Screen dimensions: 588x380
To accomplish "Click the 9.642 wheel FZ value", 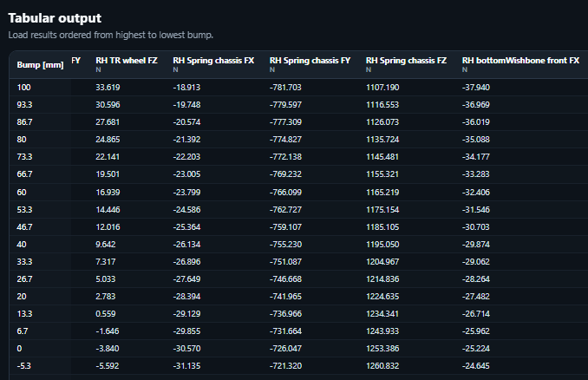I will click(x=106, y=245).
